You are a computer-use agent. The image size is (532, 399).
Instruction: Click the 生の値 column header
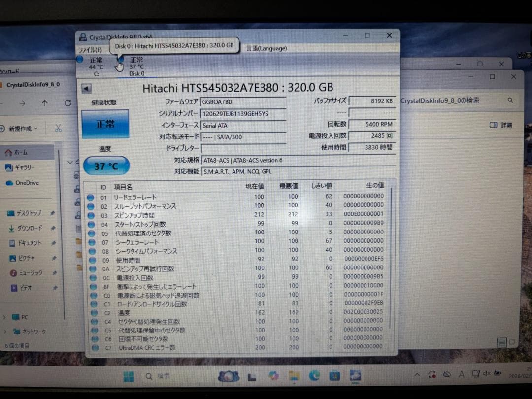click(x=375, y=185)
